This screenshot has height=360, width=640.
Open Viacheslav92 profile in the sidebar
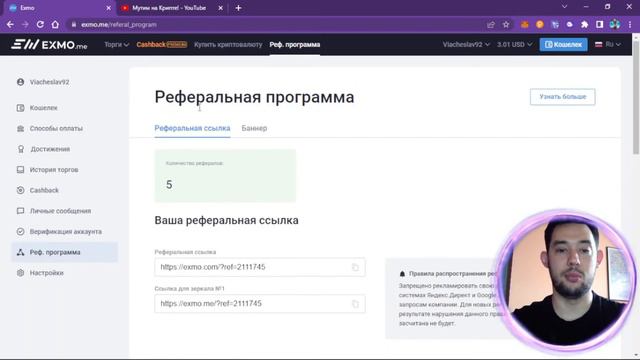(43, 82)
